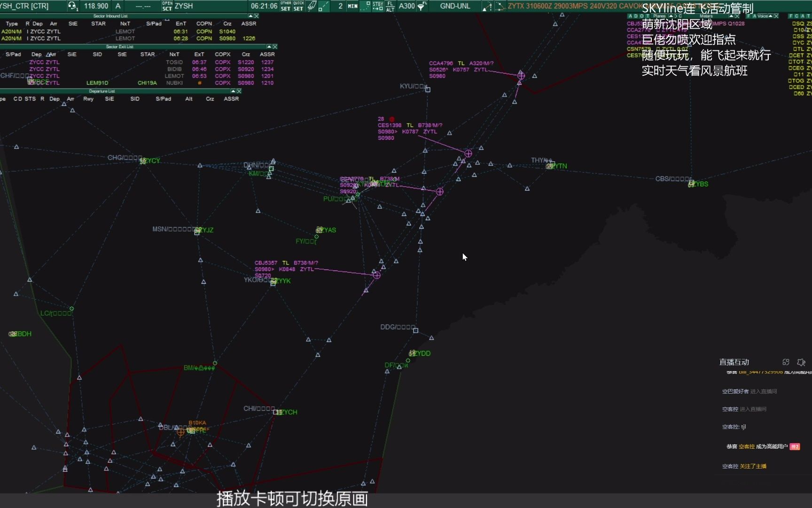Screen dimensions: 812x508
Task: Click the ZYDD airport symbol
Action: point(412,353)
